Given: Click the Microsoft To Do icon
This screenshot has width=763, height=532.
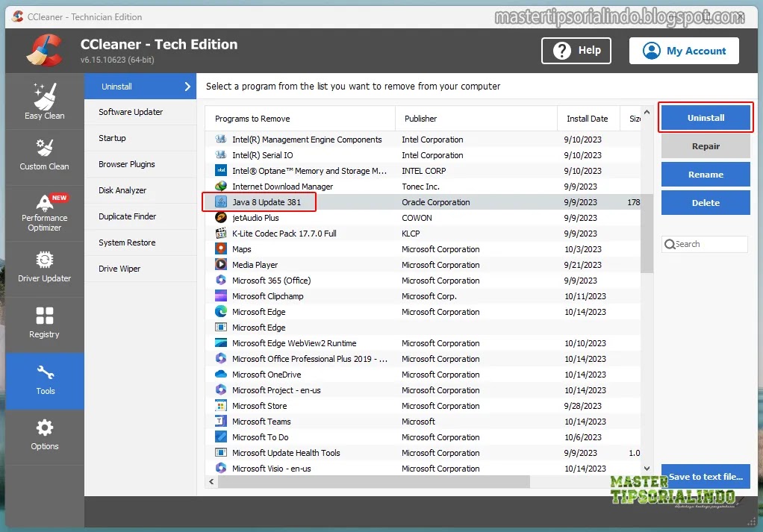Looking at the screenshot, I should (221, 436).
